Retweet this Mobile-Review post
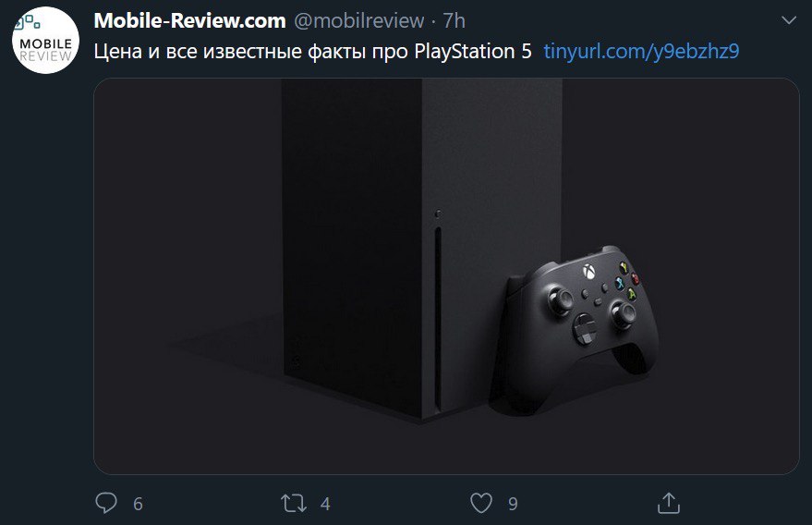 (x=294, y=503)
